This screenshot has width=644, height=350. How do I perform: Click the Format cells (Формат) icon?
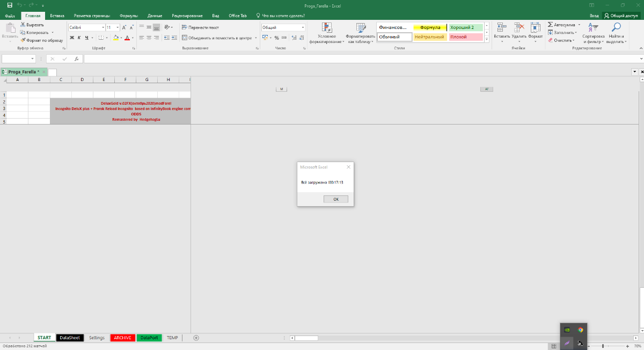point(535,27)
